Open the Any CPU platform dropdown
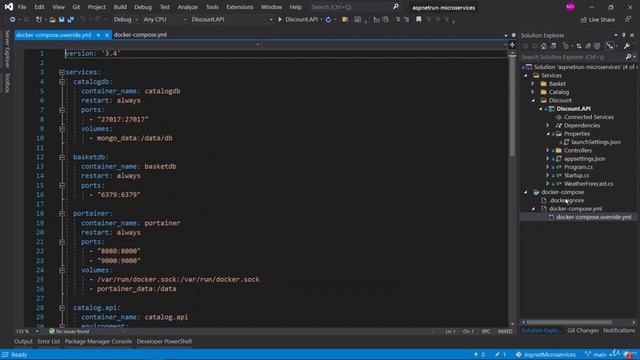The width and height of the screenshot is (640, 360). click(164, 19)
